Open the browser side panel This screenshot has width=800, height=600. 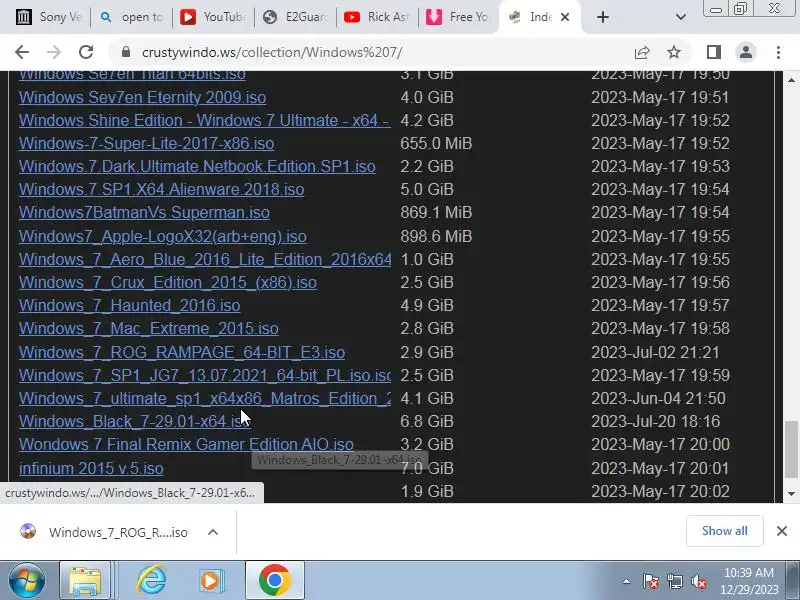714,52
